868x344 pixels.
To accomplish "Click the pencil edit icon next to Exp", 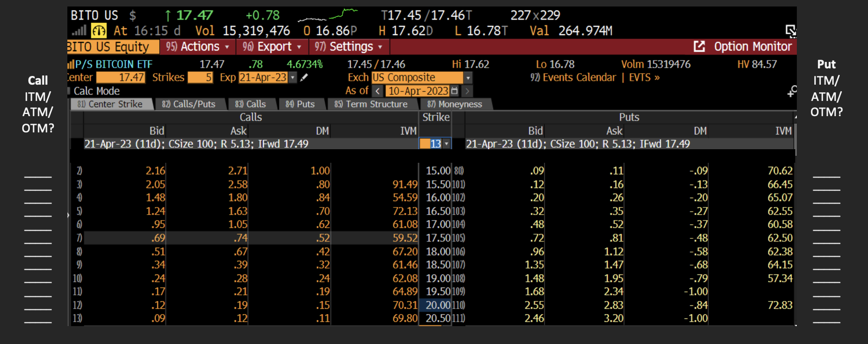I will [304, 78].
